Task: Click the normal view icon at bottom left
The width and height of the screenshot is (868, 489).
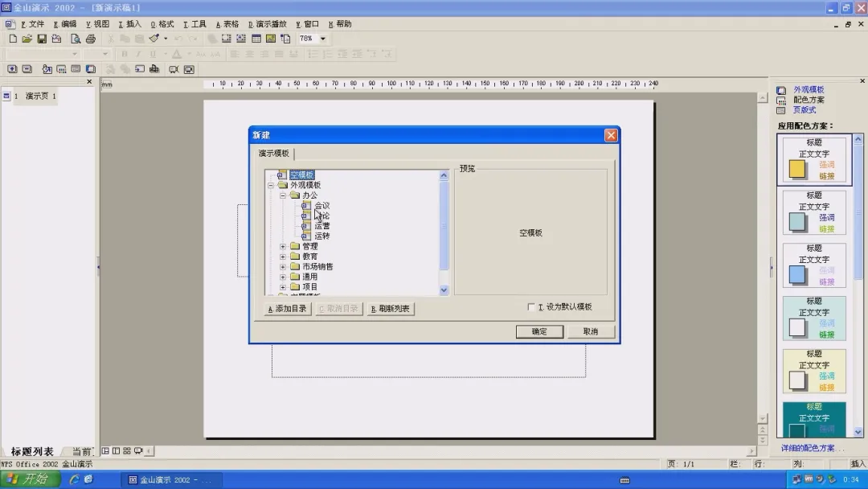Action: tap(105, 450)
